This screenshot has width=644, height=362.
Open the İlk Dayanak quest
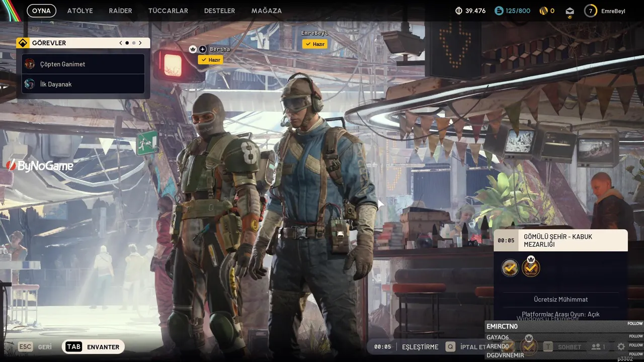[x=84, y=84]
